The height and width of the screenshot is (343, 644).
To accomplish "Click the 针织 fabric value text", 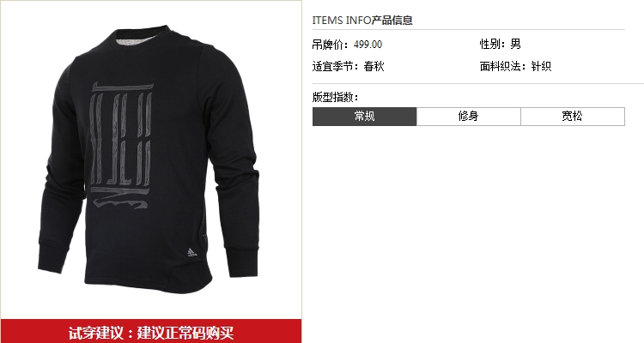I will tap(541, 66).
